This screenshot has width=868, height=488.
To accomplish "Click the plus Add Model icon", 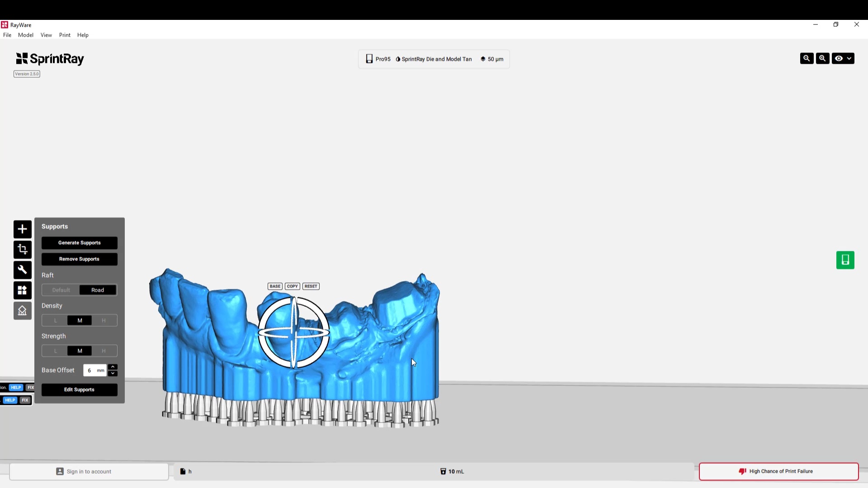I will 22,229.
